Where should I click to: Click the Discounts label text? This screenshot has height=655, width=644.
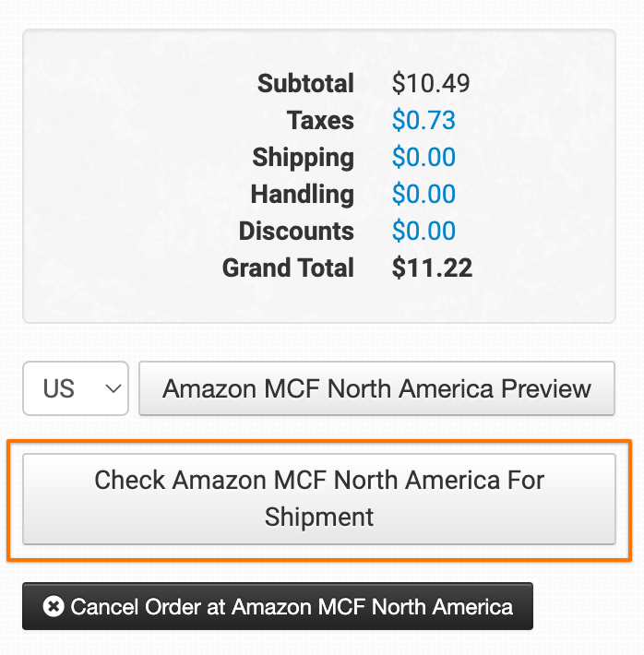pos(296,232)
